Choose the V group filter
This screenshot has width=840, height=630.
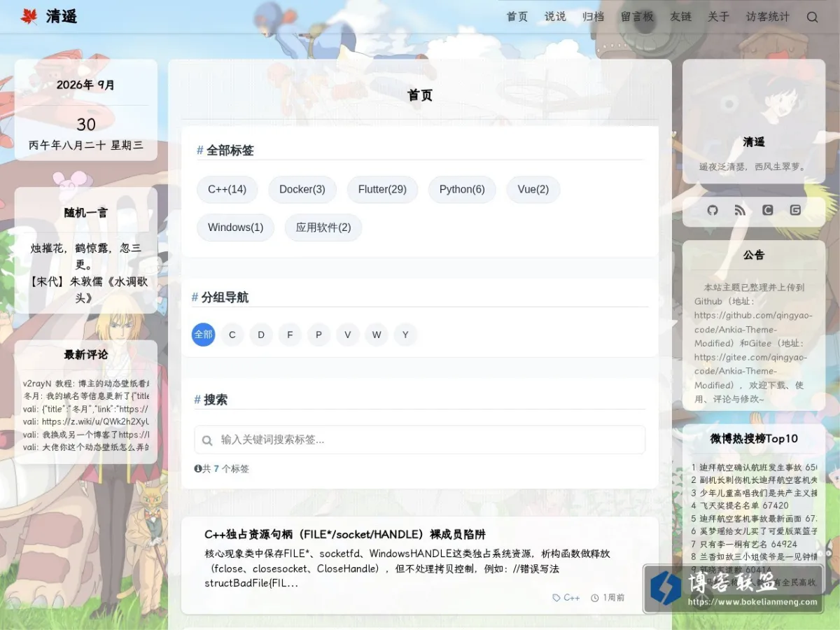pyautogui.click(x=348, y=335)
